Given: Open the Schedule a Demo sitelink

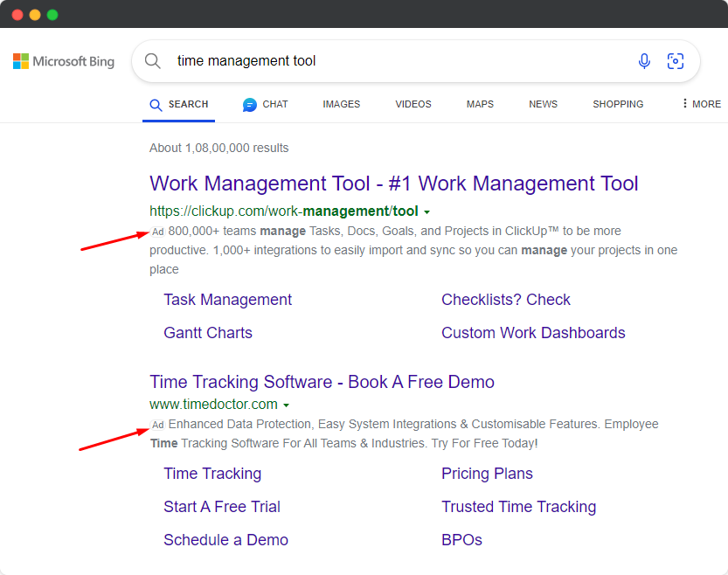Looking at the screenshot, I should coord(225,540).
